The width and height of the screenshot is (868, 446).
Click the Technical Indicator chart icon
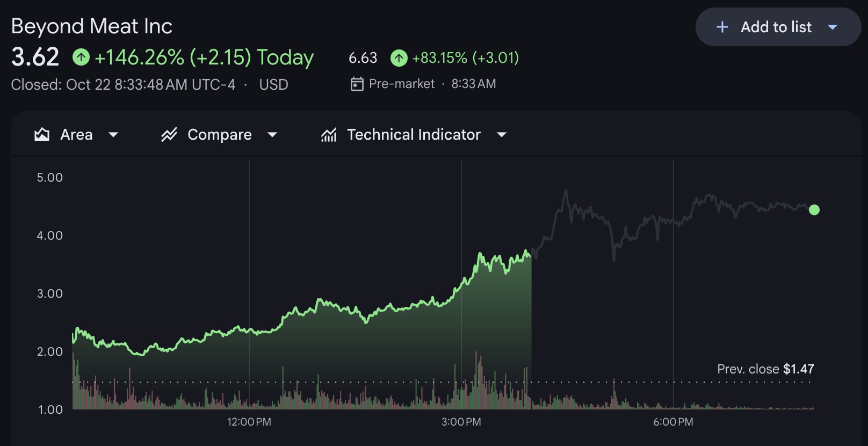tap(329, 135)
